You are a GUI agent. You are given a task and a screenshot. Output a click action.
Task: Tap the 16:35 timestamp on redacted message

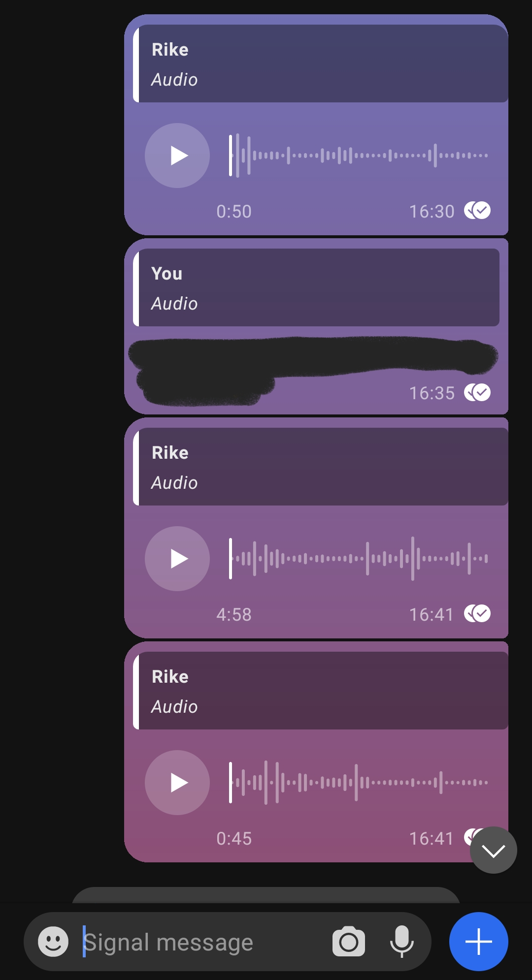[432, 393]
